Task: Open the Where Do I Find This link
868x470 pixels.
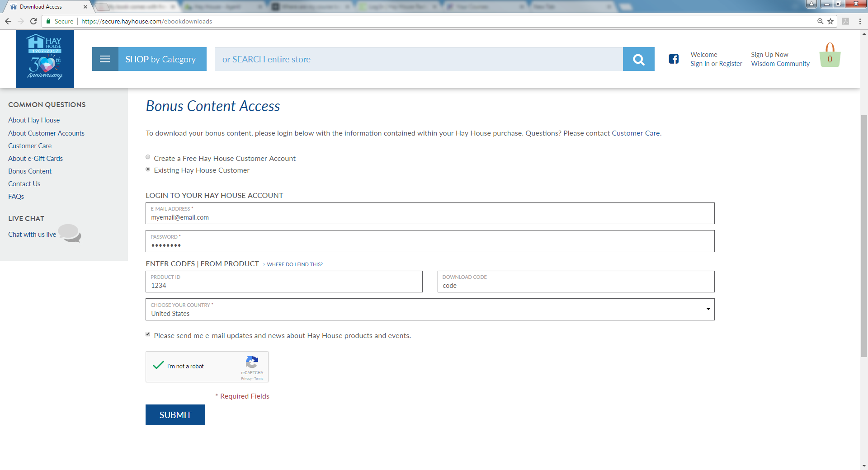Action: tap(294, 264)
